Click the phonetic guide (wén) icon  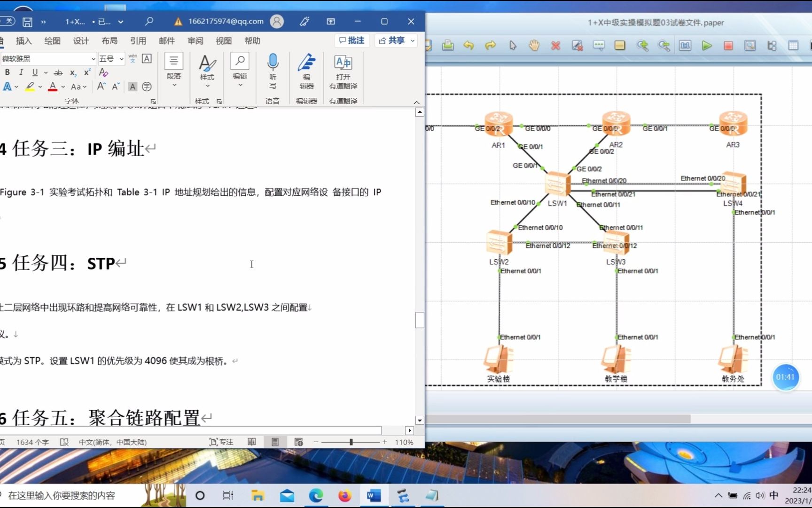[x=133, y=58]
